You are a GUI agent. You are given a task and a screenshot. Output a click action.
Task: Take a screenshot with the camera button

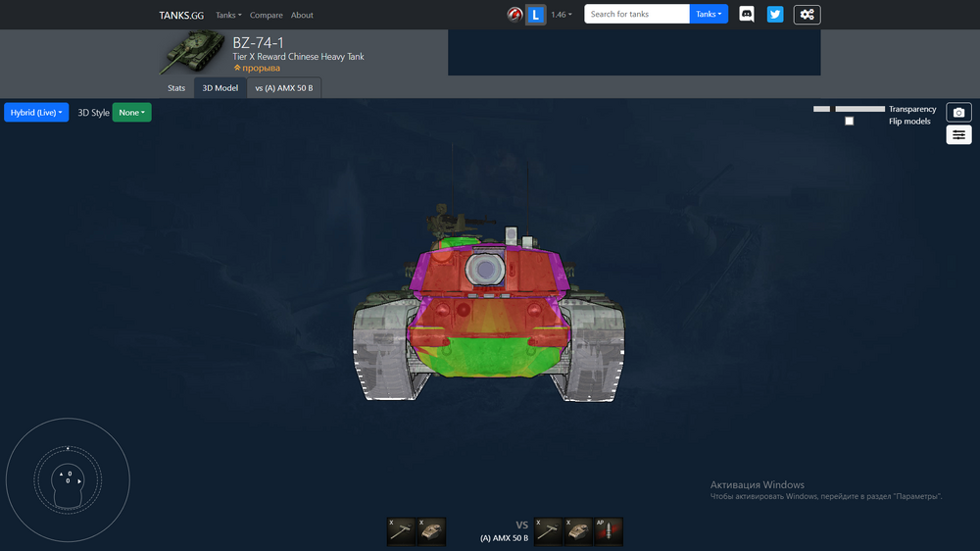(958, 113)
